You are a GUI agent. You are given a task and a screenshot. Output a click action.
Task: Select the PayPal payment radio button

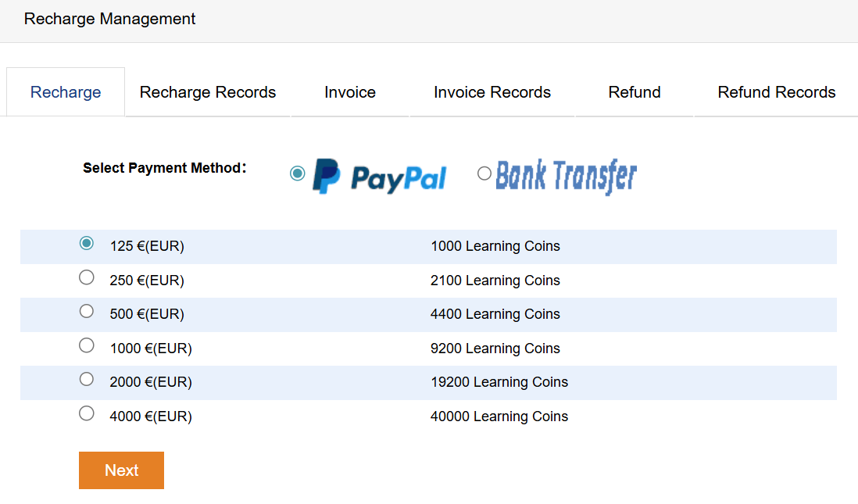297,173
